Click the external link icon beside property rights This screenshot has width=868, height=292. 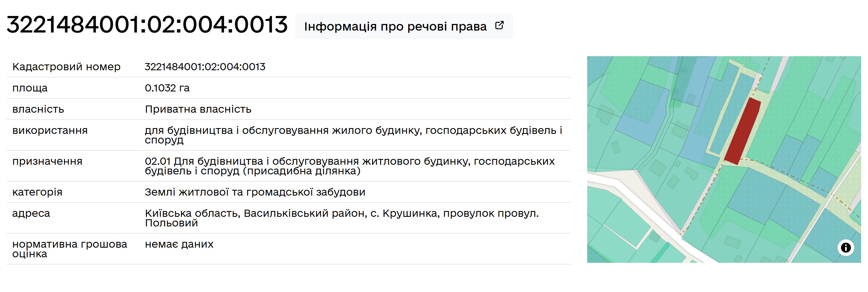(x=500, y=26)
